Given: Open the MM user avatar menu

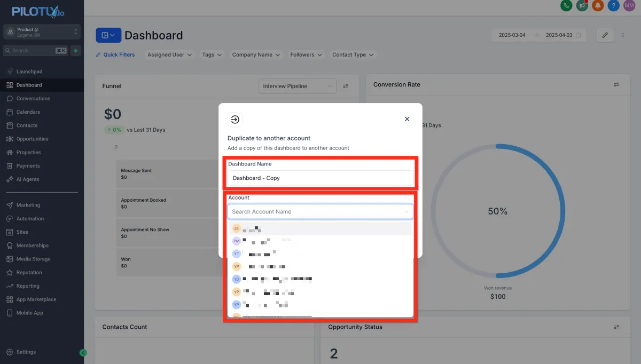Looking at the screenshot, I should 629,5.
